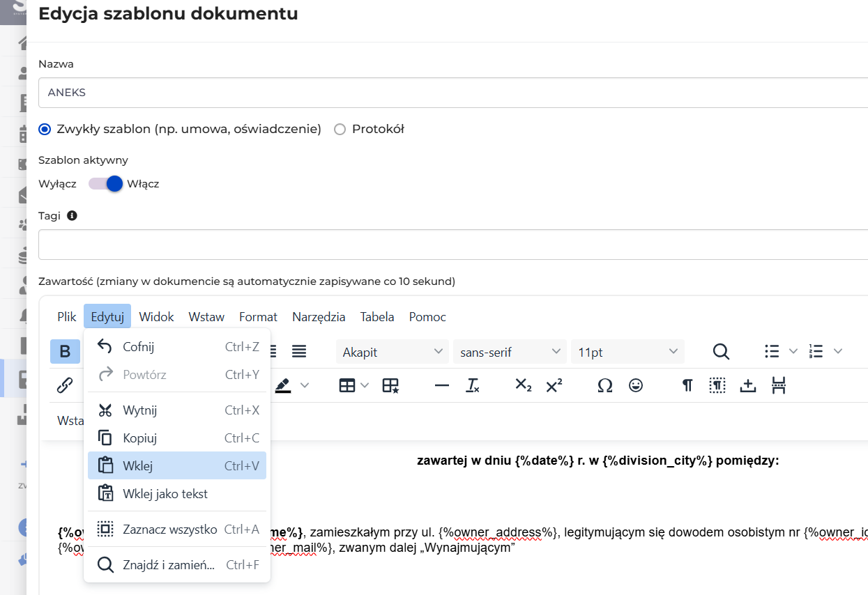Screen dimensions: 868x595
Task: Select Zwykły szablon radio option
Action: click(45, 129)
